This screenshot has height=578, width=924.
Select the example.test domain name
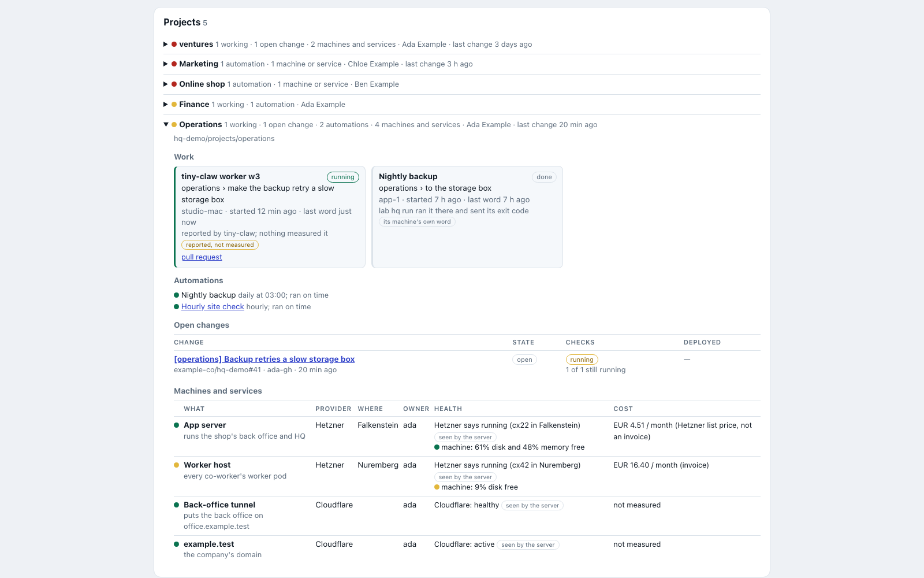click(x=209, y=544)
